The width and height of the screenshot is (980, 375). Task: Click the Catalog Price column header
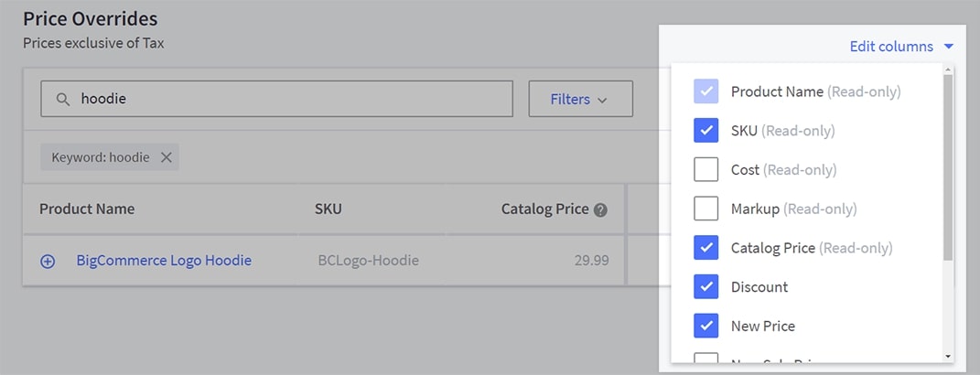544,209
